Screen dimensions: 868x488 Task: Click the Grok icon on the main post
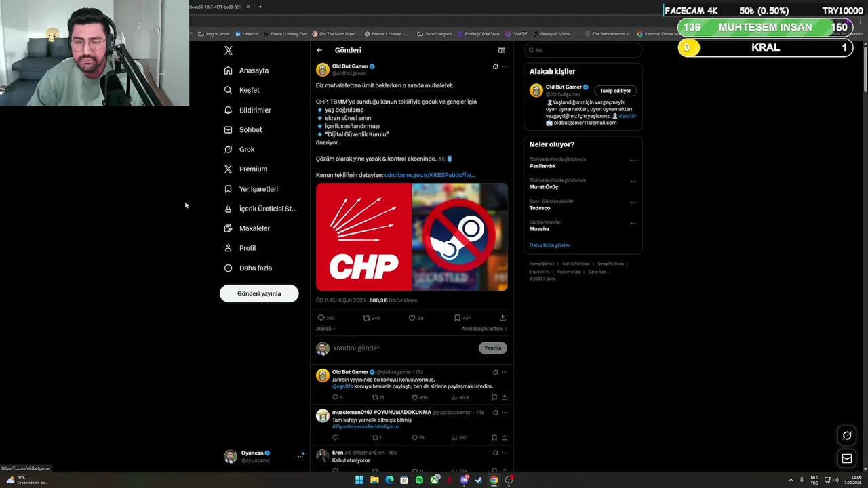click(x=495, y=66)
